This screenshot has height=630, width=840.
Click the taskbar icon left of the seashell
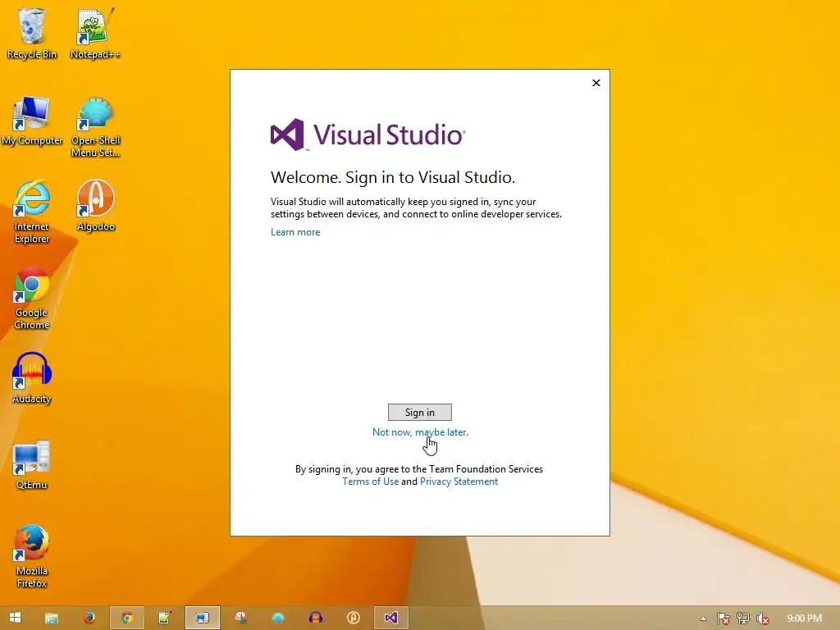coord(240,618)
